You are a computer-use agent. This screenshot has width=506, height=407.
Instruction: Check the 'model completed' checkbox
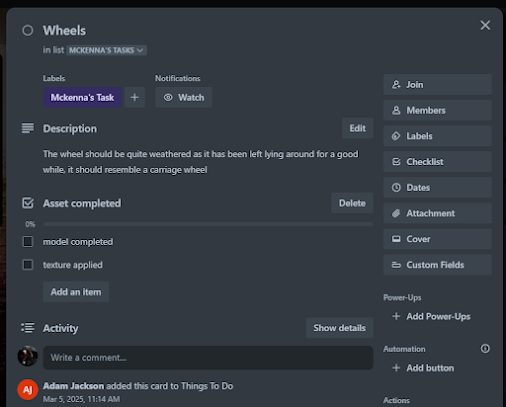tap(28, 241)
